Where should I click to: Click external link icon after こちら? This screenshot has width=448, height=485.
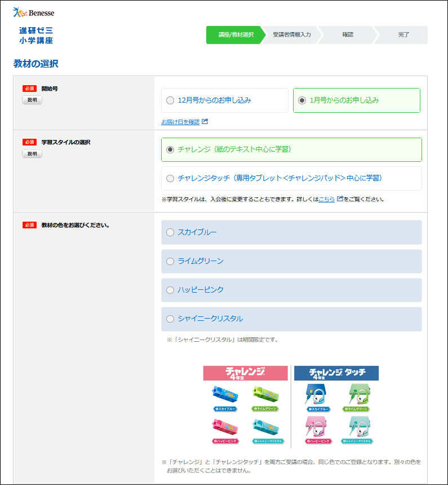pyautogui.click(x=340, y=199)
